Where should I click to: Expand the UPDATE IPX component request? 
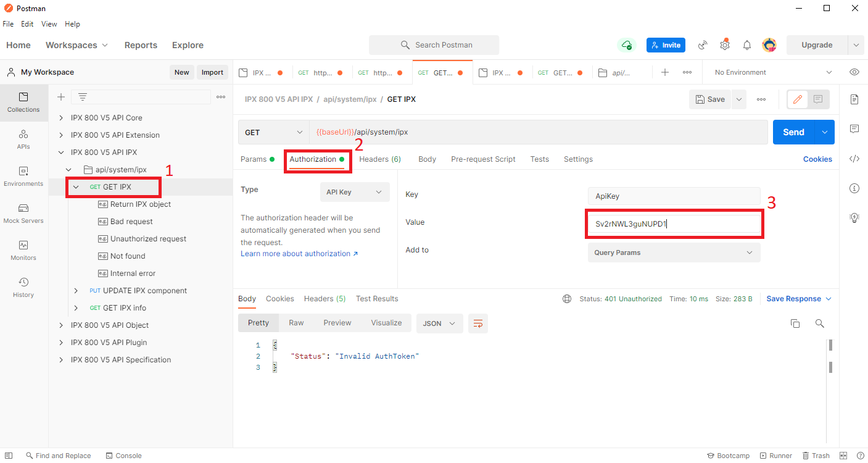76,291
